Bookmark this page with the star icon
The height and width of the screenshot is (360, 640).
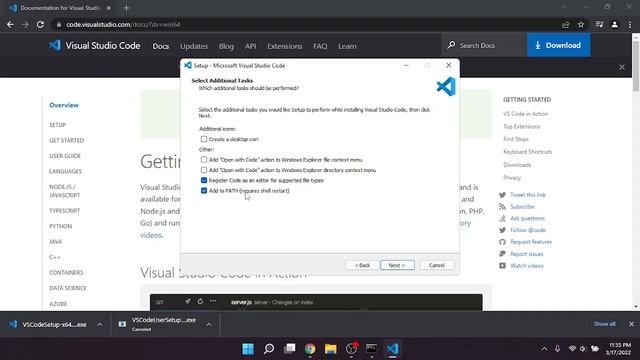point(581,24)
